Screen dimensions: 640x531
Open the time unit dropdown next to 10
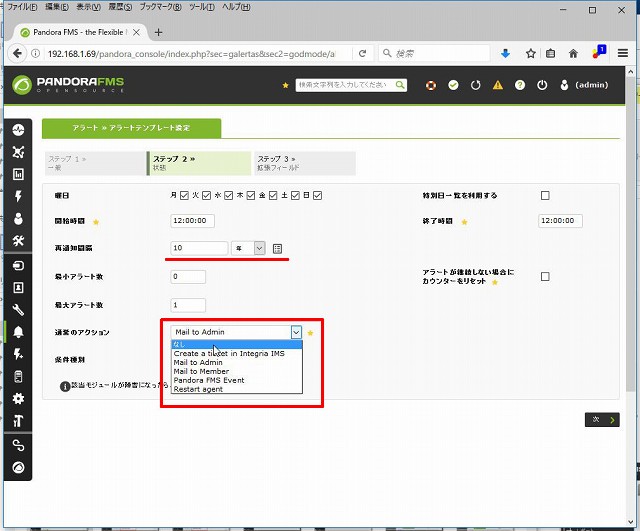[248, 248]
